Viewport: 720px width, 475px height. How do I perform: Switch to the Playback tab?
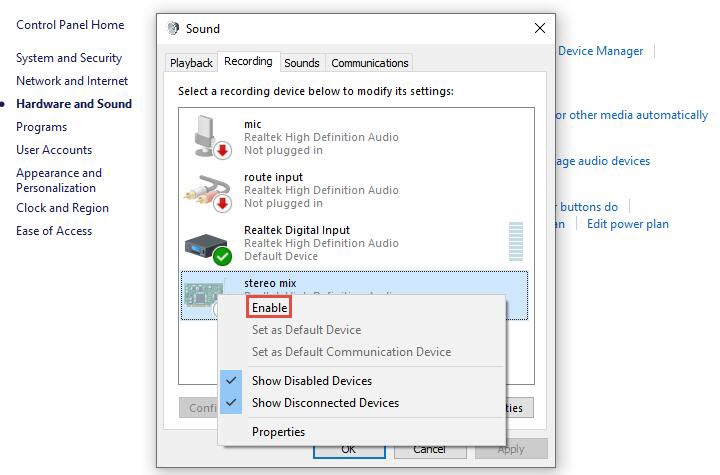tap(191, 63)
